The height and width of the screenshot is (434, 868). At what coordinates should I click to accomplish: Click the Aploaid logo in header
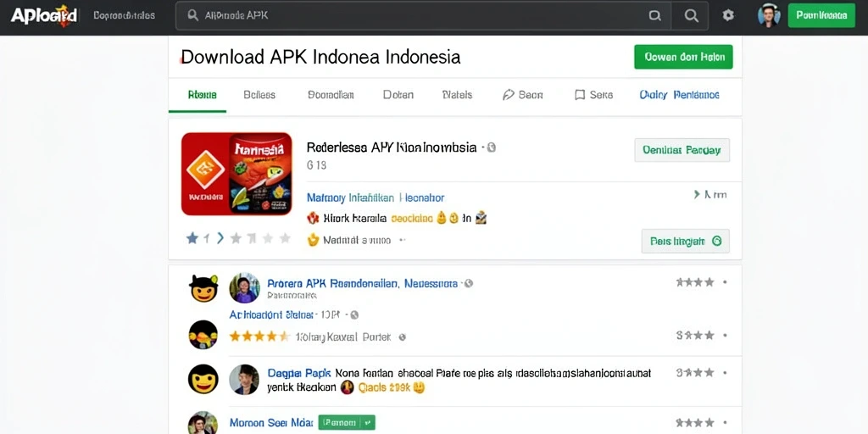point(44,15)
